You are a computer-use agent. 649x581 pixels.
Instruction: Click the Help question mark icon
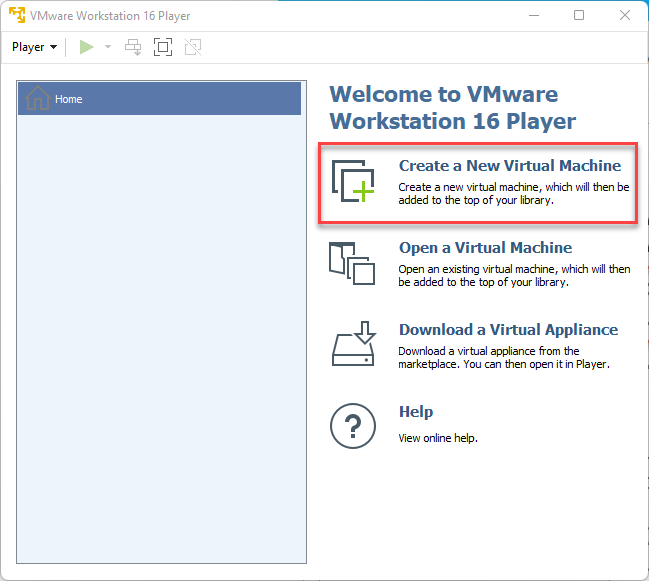[352, 427]
